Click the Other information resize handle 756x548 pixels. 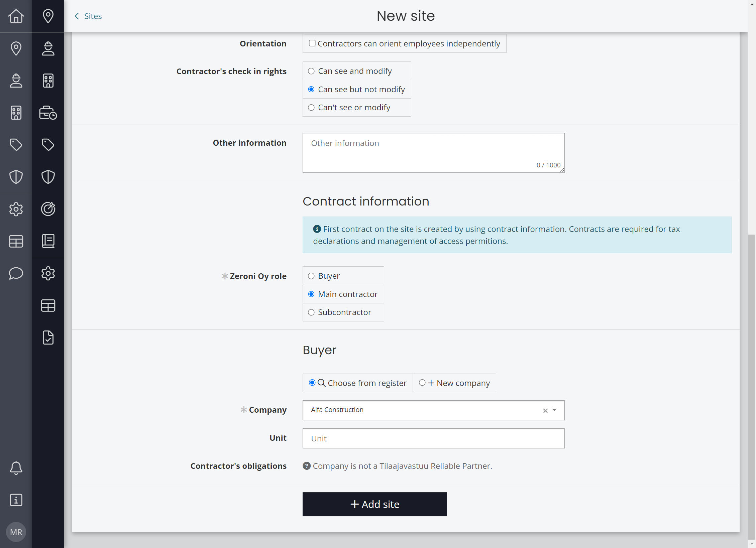[562, 170]
